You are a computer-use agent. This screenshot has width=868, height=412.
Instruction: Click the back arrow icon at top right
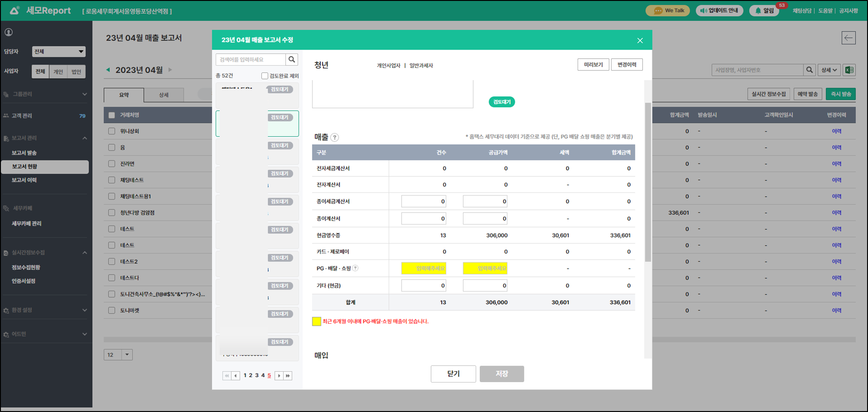point(848,38)
